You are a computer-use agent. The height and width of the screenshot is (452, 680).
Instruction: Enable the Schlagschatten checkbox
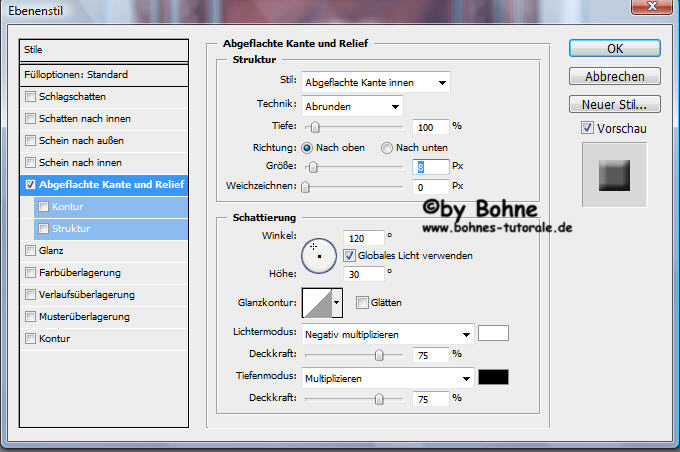tap(31, 97)
